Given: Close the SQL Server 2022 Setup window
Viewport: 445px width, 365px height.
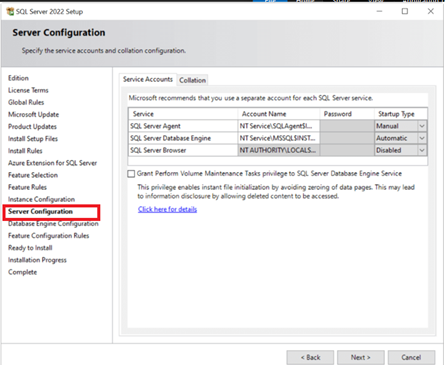Looking at the screenshot, I should tap(431, 11).
